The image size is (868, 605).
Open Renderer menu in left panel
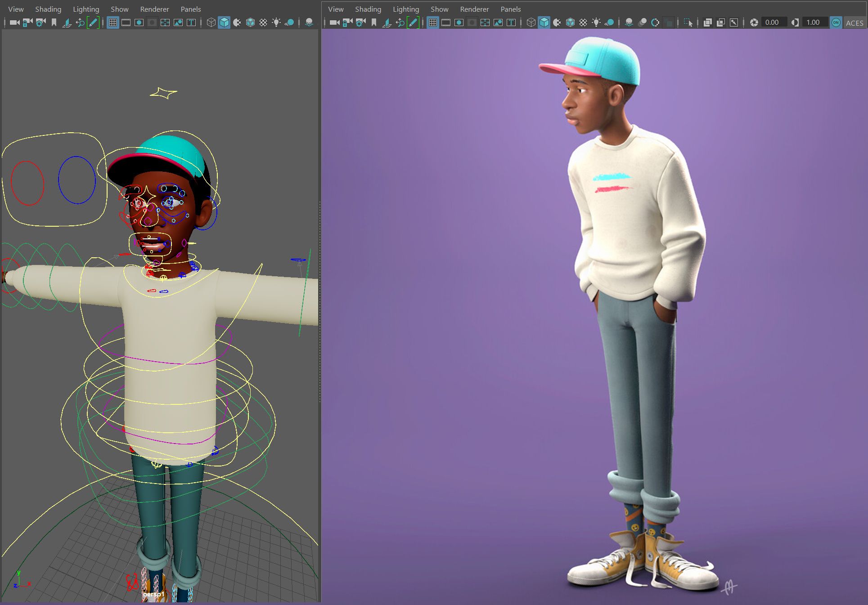(x=154, y=9)
